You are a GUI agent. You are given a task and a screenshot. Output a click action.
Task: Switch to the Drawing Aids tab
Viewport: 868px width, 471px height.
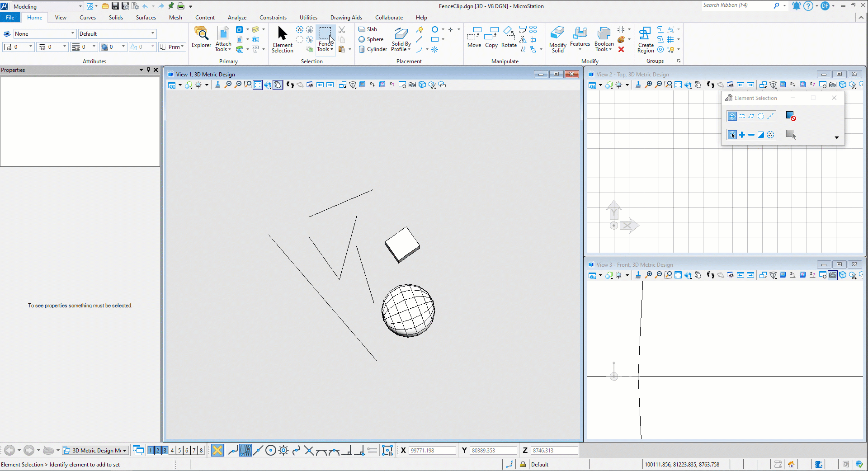pyautogui.click(x=346, y=18)
